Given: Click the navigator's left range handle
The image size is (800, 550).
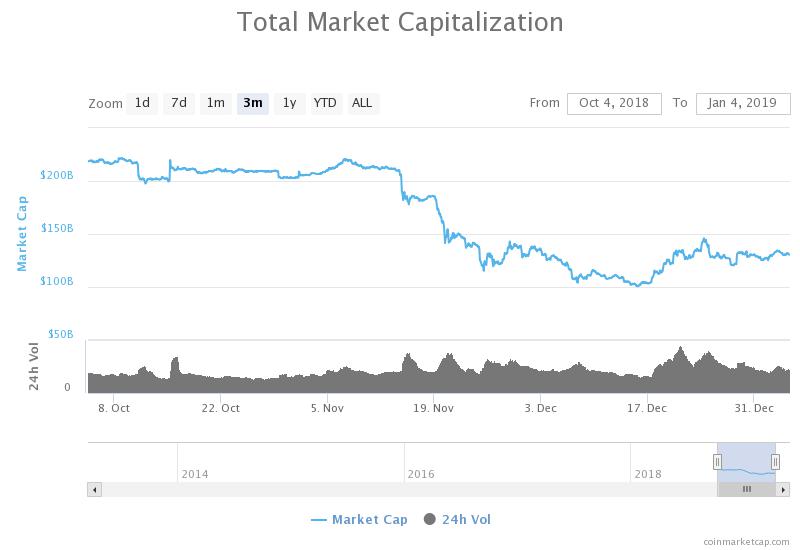Looking at the screenshot, I should (717, 461).
